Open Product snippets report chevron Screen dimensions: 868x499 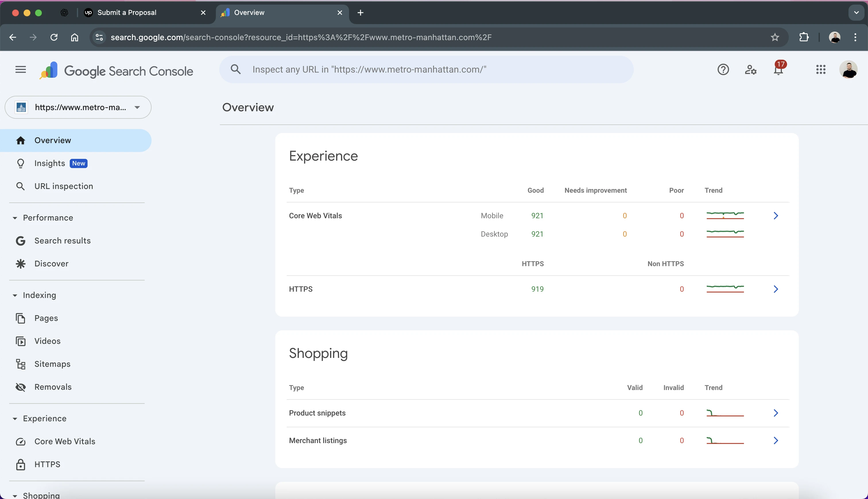click(x=776, y=413)
